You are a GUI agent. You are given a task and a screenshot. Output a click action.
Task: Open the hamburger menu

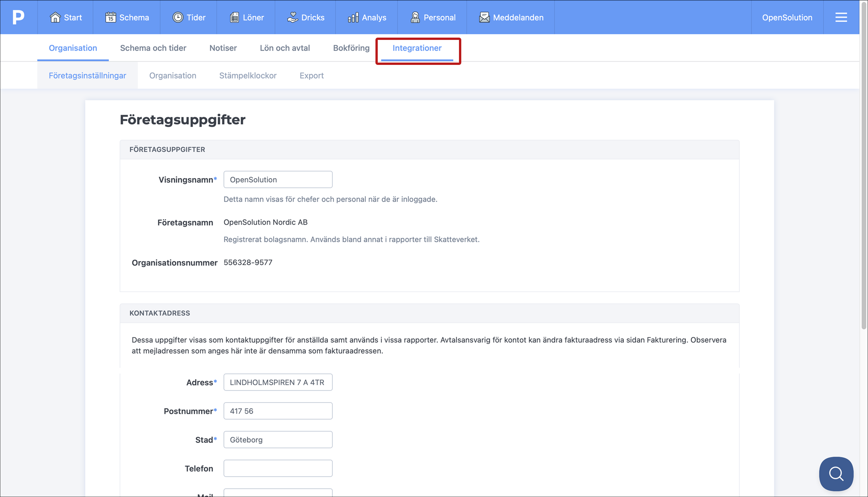(x=841, y=18)
